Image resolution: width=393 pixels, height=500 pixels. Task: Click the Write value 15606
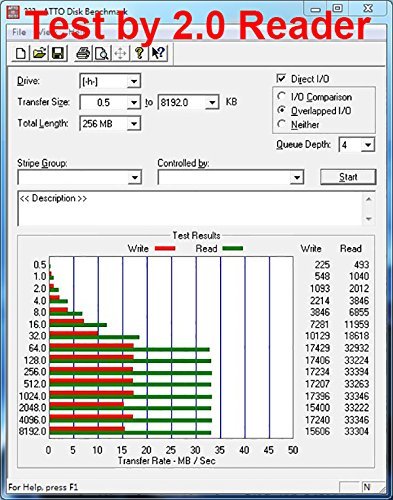click(318, 431)
